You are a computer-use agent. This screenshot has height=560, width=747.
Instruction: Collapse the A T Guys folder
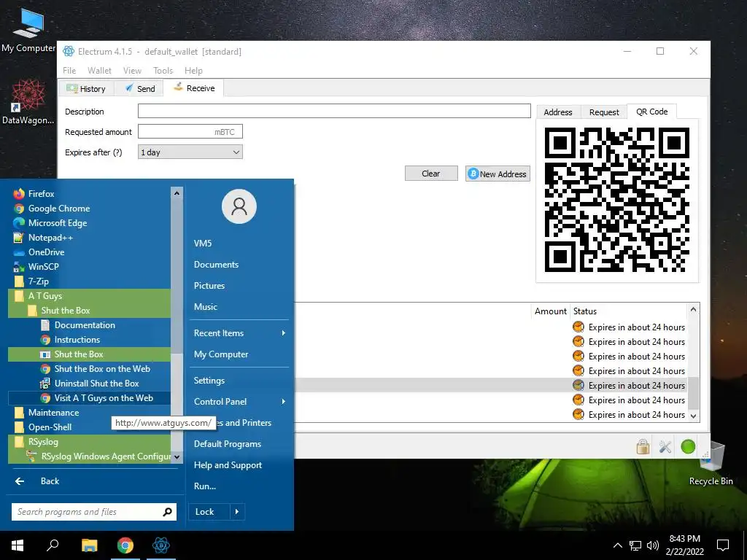89,296
